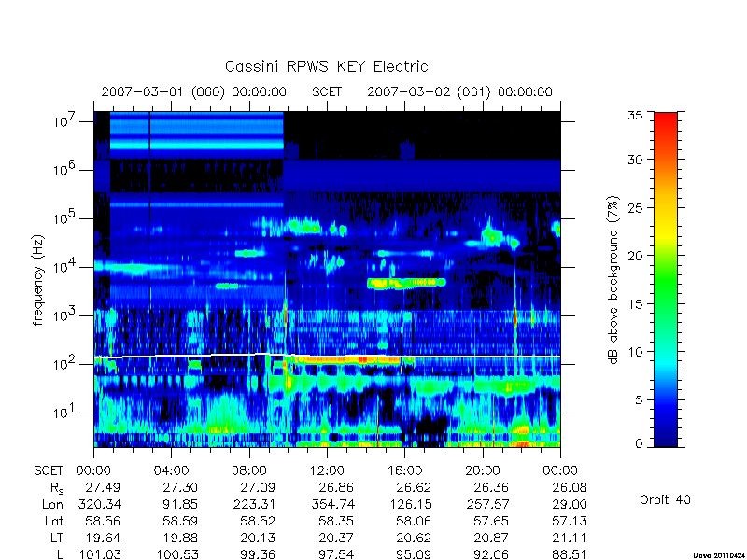The width and height of the screenshot is (747, 560).
Task: Click the LT value 21.11
Action: click(x=570, y=538)
